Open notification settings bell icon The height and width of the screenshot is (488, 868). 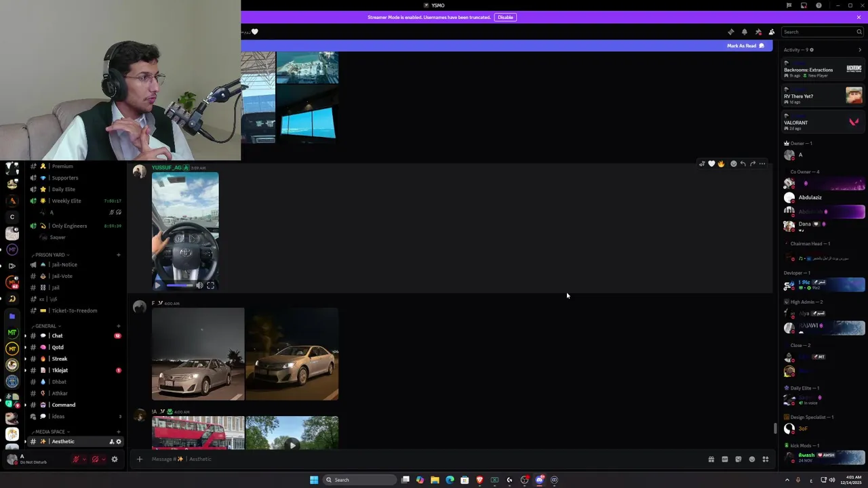coord(744,32)
